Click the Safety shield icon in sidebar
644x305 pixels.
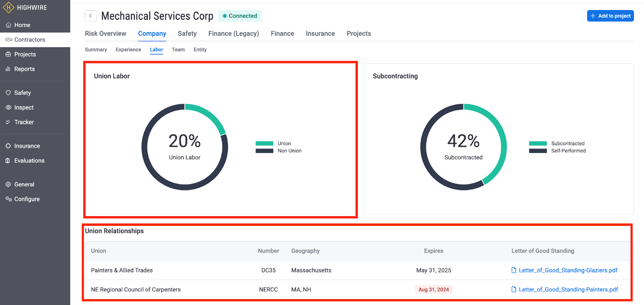[8, 93]
